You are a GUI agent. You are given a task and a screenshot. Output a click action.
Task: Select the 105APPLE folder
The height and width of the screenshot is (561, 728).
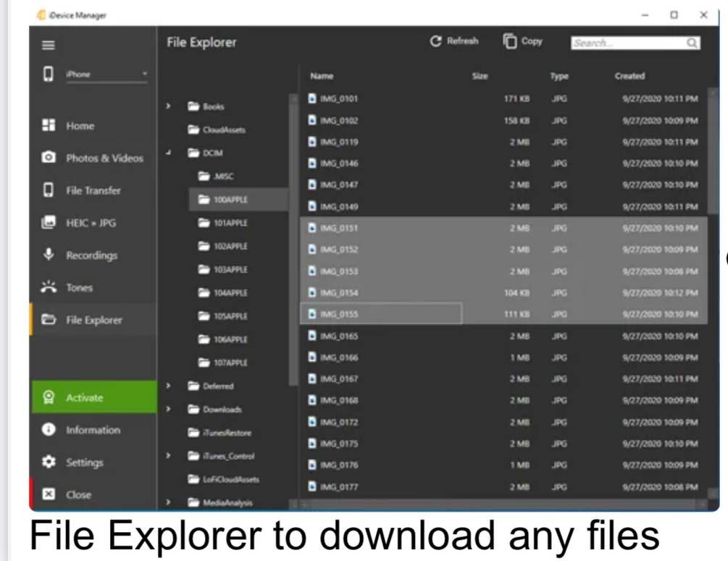click(223, 316)
